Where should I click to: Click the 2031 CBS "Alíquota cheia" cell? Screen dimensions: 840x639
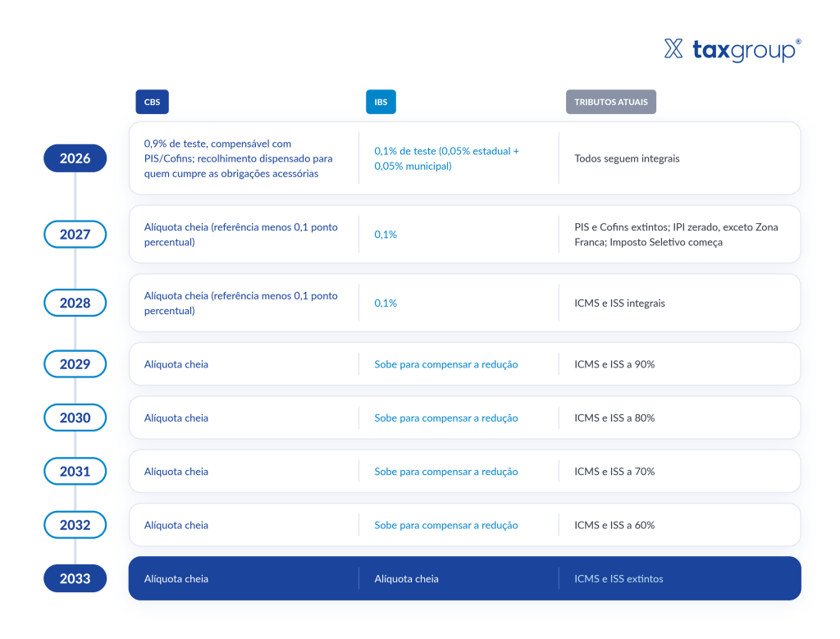click(x=176, y=472)
